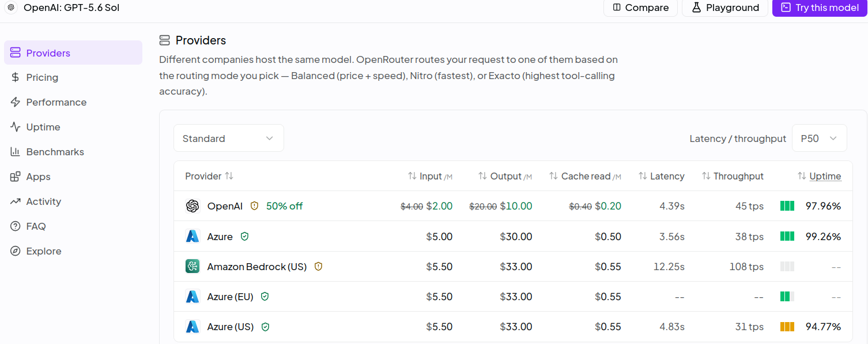Image resolution: width=868 pixels, height=344 pixels.
Task: Open the Amazon Bedrock (US) provider name
Action: [x=257, y=266]
